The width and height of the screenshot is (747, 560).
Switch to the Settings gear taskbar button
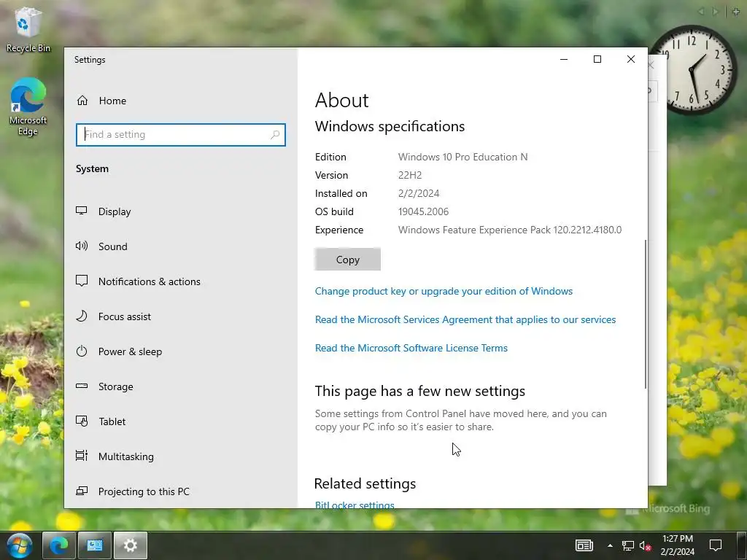[x=131, y=545]
